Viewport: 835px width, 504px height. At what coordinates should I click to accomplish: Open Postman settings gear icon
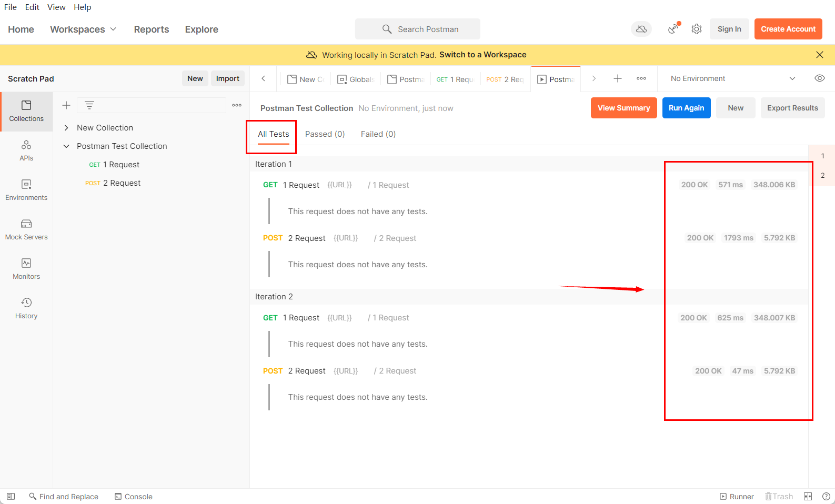697,29
